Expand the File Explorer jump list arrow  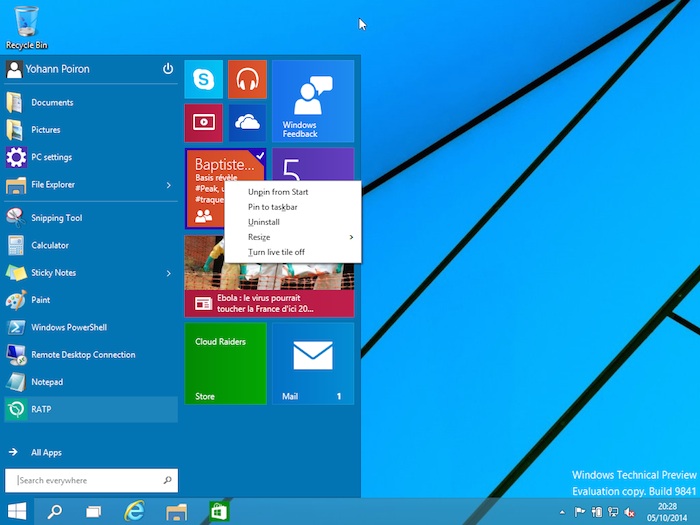(168, 185)
